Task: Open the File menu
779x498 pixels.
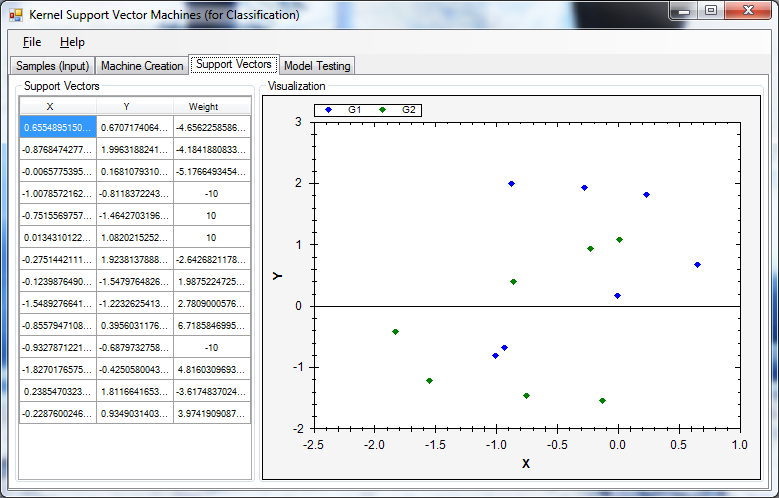Action: pyautogui.click(x=32, y=42)
